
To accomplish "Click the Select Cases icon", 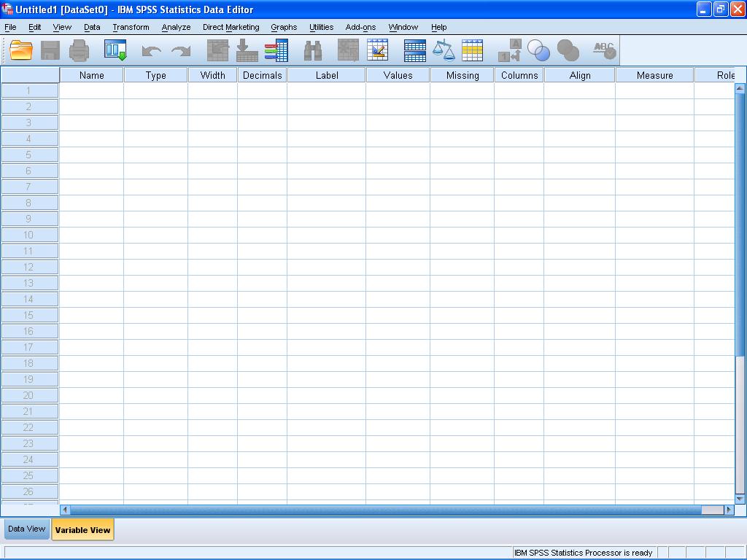I will tap(473, 50).
